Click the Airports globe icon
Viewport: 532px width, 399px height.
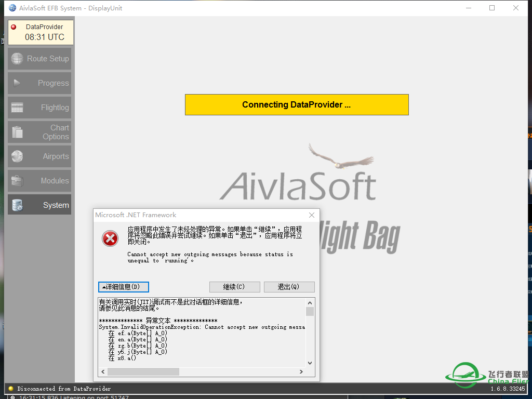[x=17, y=156]
